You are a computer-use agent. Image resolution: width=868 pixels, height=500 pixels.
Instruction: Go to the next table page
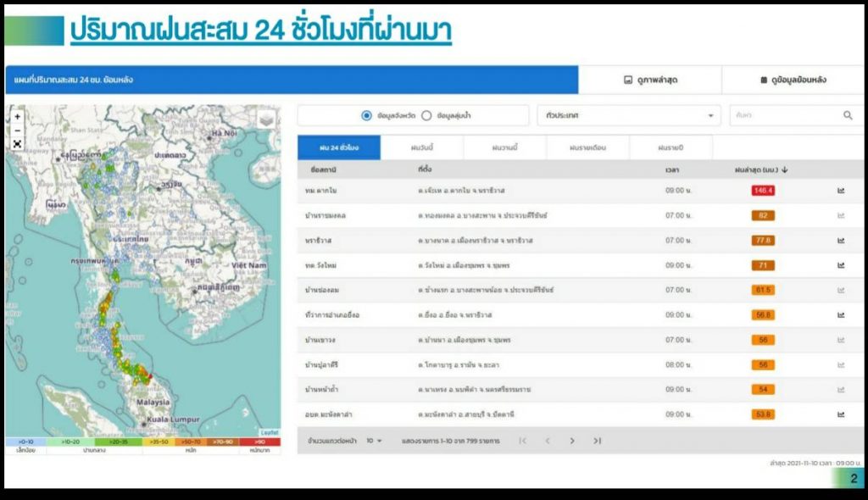click(572, 441)
